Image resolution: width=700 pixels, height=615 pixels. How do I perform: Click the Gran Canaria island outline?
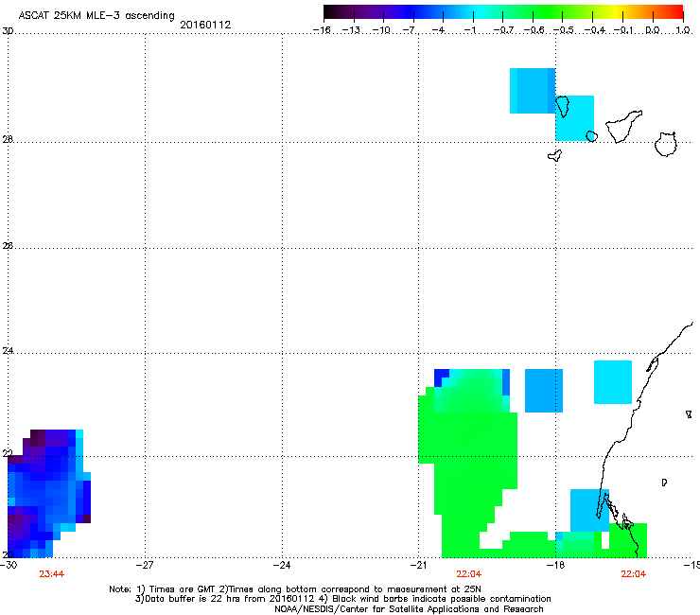coord(665,144)
